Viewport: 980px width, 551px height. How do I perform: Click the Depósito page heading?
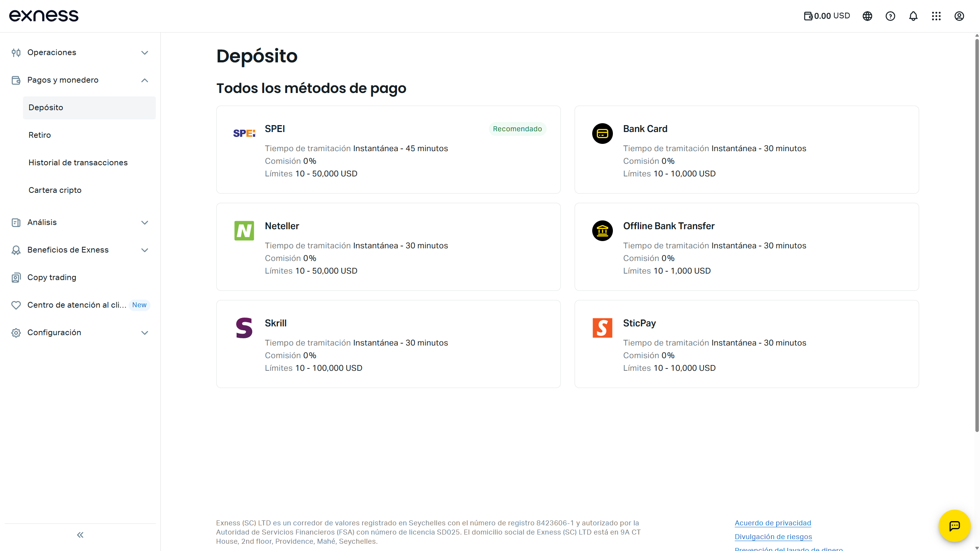click(257, 56)
